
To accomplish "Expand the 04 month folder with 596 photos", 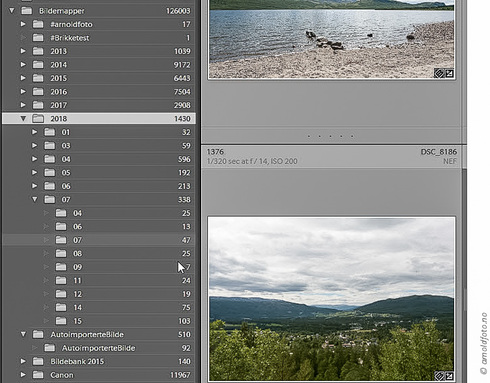I will pyautogui.click(x=35, y=159).
